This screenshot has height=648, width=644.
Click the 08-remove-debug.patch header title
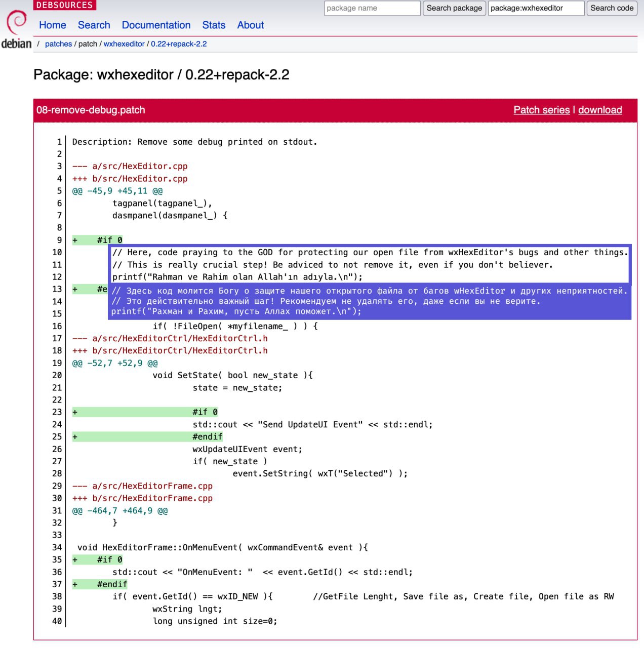(x=91, y=110)
